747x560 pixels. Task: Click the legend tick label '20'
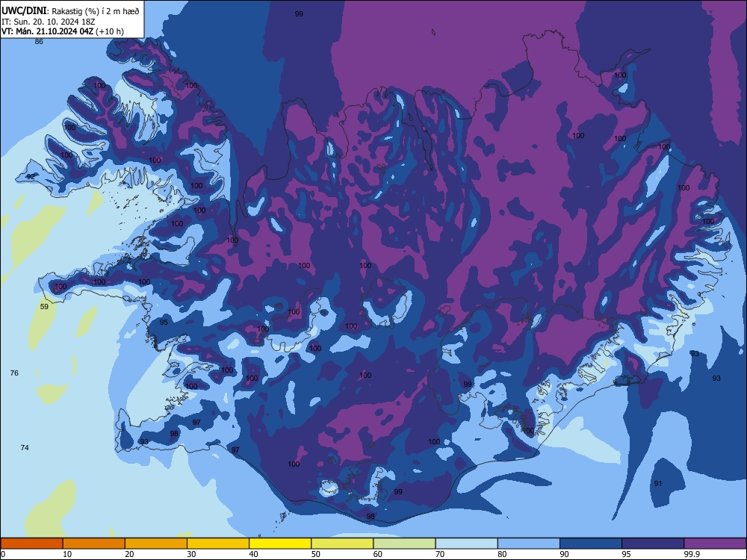click(x=129, y=554)
